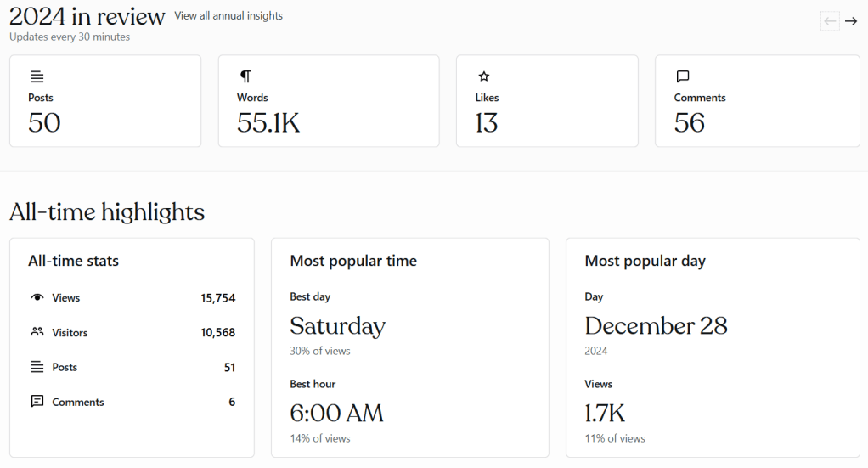Click the Posts list icon in 2024 review
The width and height of the screenshot is (868, 468).
click(x=37, y=76)
